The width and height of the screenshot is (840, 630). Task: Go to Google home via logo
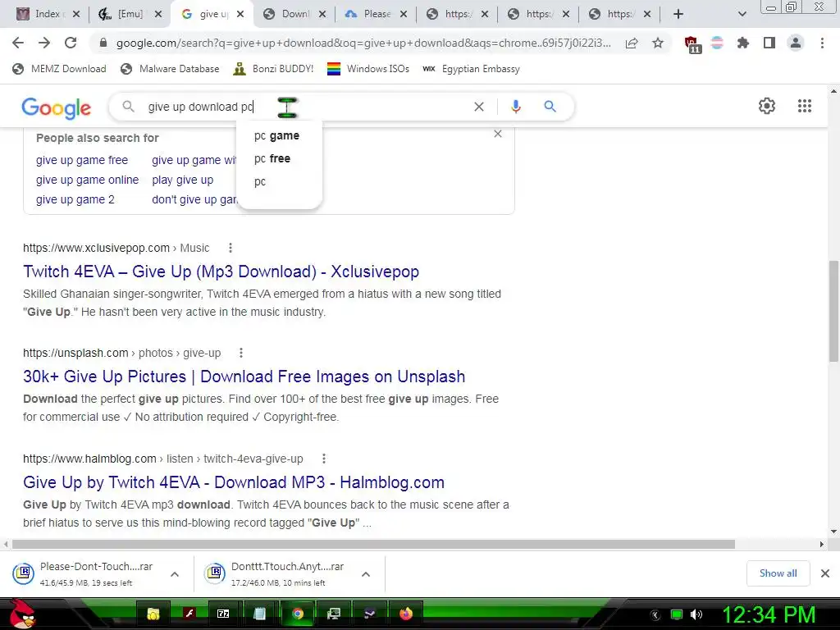tap(57, 107)
